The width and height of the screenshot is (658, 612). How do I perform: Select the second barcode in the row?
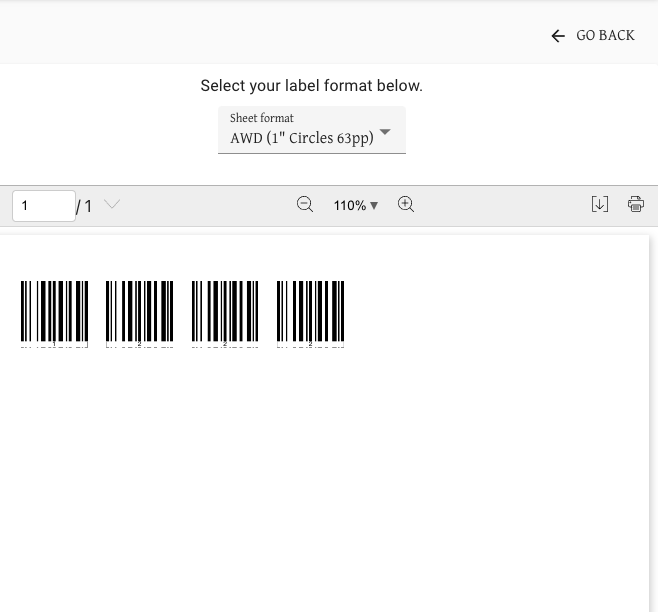tap(139, 314)
